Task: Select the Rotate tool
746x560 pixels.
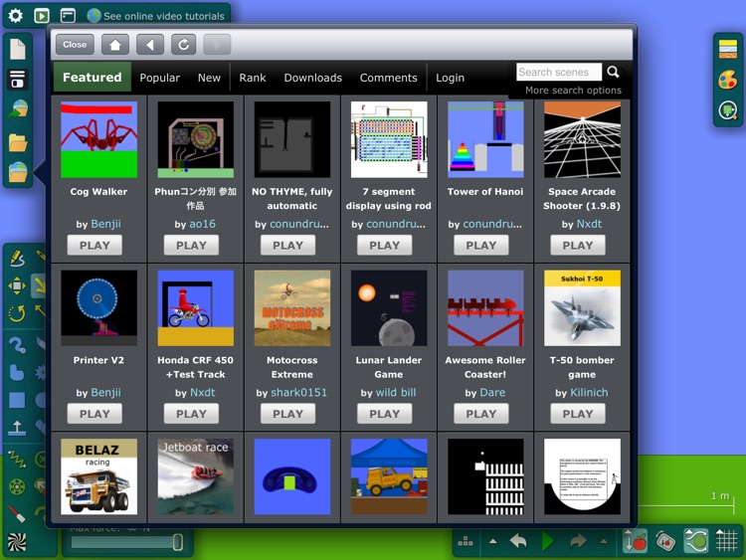Action: [x=17, y=313]
